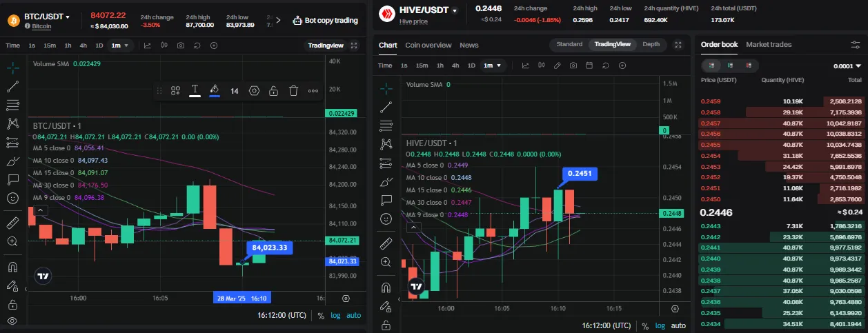Click pencil draw icon in HIVE chart toolbar
This screenshot has height=333, width=868.
tap(558, 65)
